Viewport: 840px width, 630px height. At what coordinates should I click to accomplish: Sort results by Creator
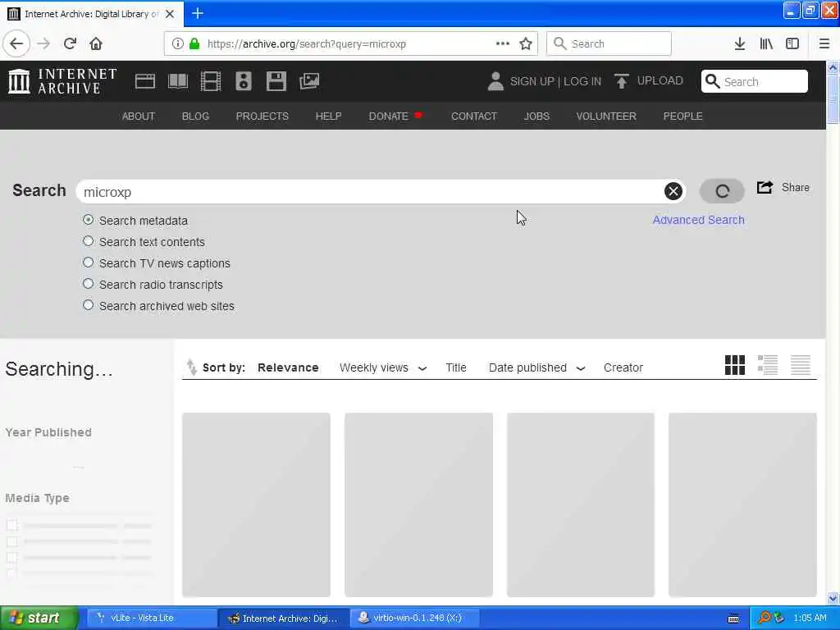click(x=623, y=367)
